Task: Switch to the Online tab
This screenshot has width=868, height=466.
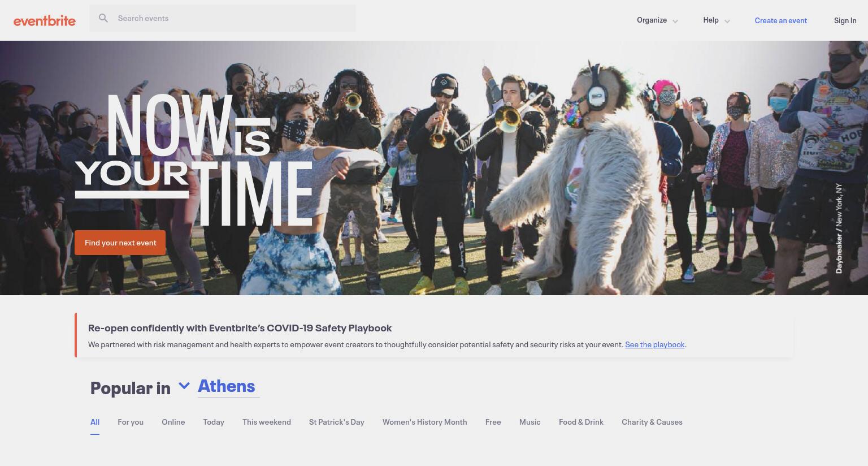Action: 173,422
